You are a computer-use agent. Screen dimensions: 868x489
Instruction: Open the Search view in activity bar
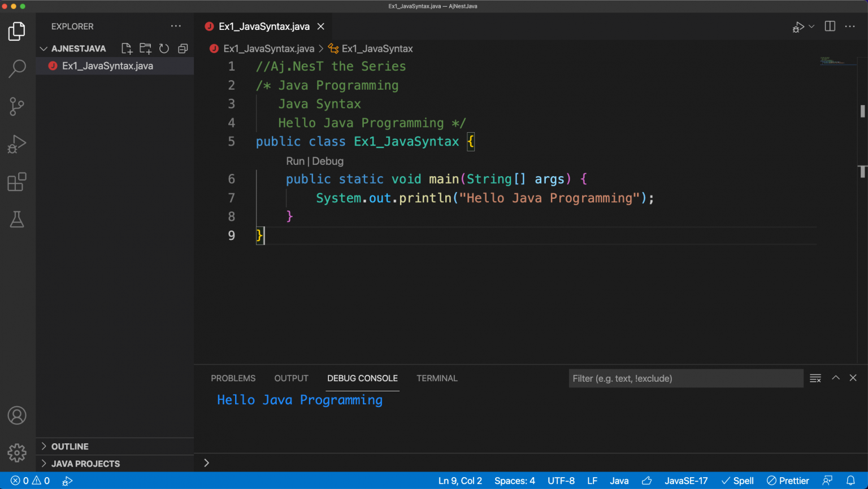[x=17, y=69]
